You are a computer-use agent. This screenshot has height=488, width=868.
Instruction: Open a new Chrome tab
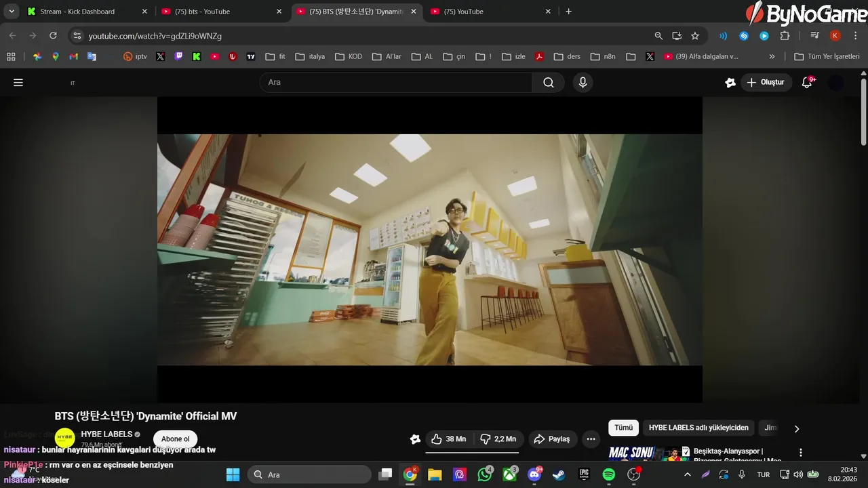[568, 12]
